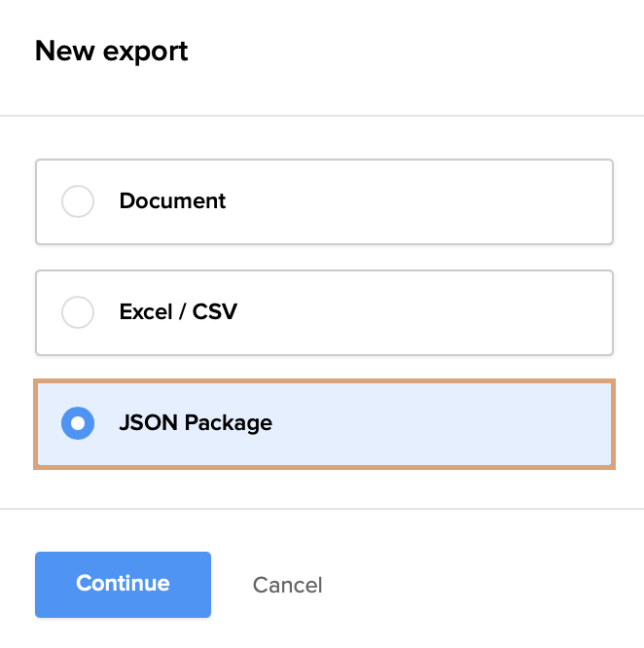Viewport: 644px width, 648px height.
Task: Select the Document radio button
Action: (x=78, y=201)
